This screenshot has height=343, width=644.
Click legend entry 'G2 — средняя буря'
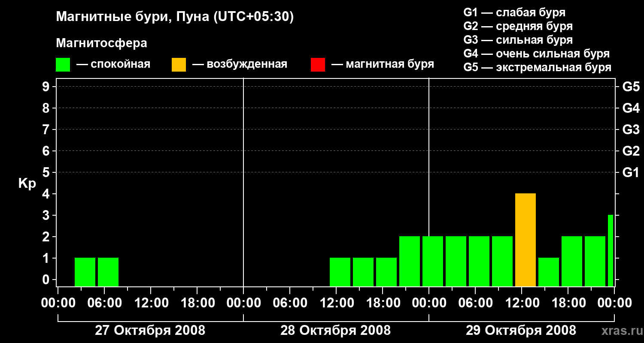(x=518, y=26)
